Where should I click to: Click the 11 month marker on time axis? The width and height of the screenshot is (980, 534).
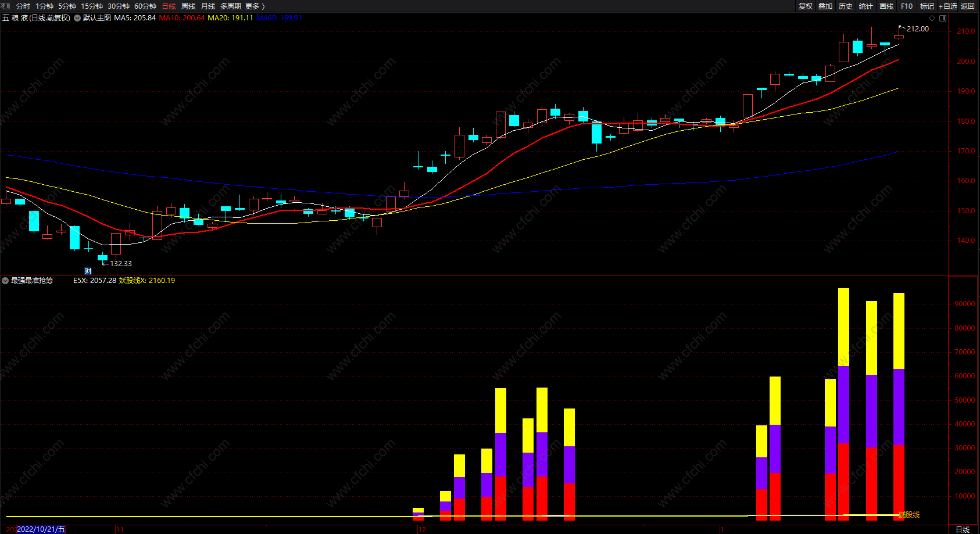point(120,530)
